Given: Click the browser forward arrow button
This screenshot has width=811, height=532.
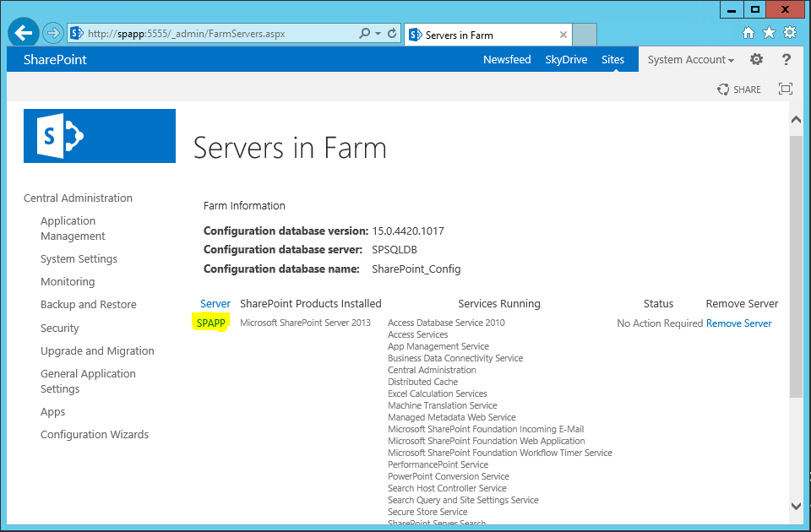Looking at the screenshot, I should (x=52, y=34).
